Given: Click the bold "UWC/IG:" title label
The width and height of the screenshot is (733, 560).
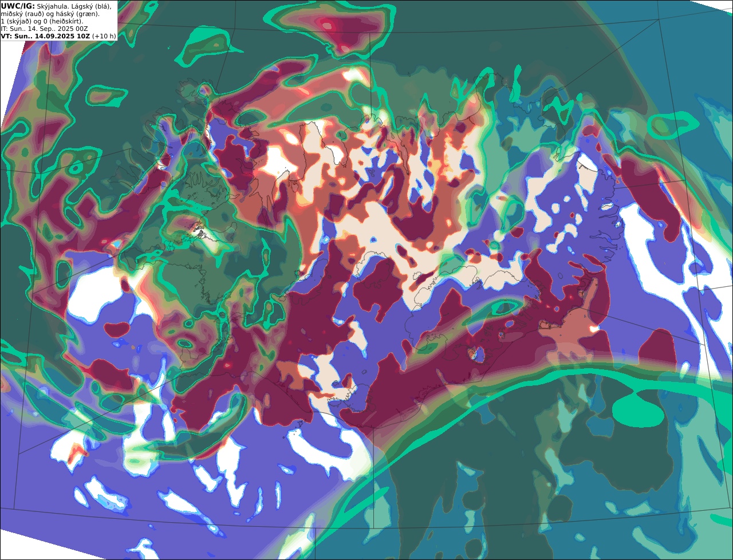Looking at the screenshot, I should (x=18, y=6).
